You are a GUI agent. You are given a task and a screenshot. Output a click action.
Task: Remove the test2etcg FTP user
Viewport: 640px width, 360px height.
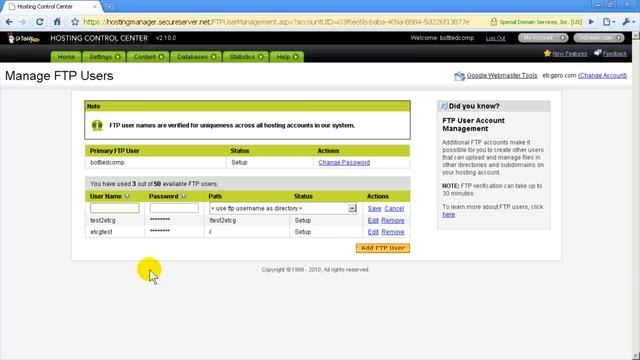pyautogui.click(x=393, y=220)
